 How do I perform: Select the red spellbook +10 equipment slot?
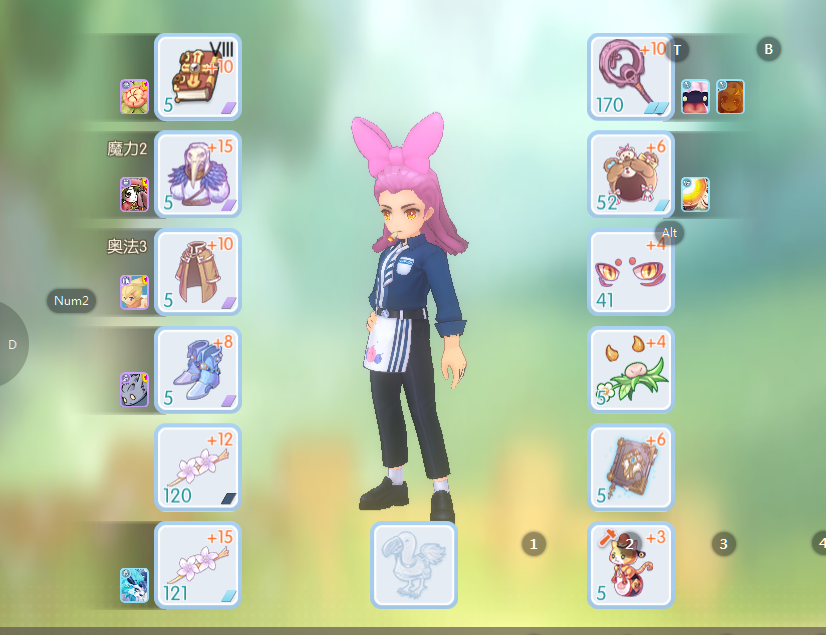point(198,77)
